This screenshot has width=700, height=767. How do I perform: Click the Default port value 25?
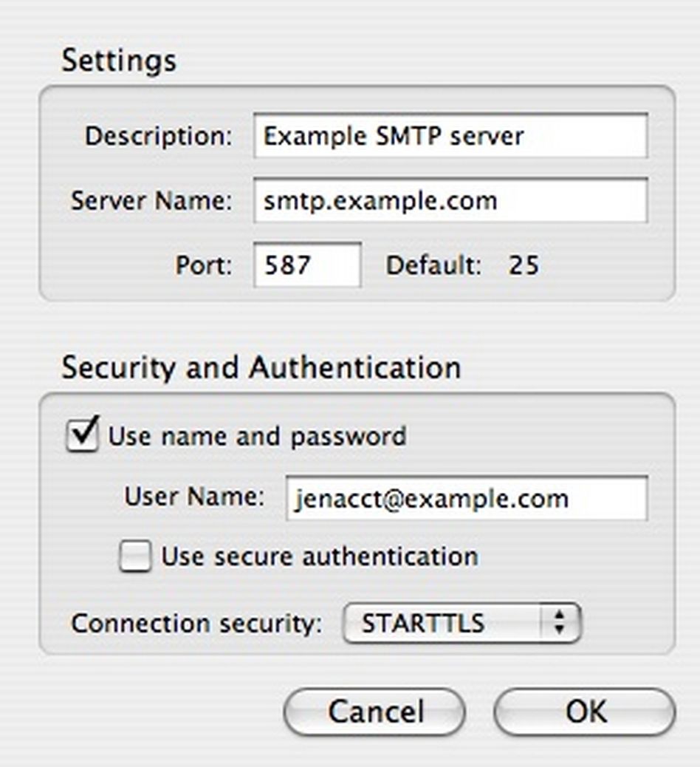(x=524, y=265)
